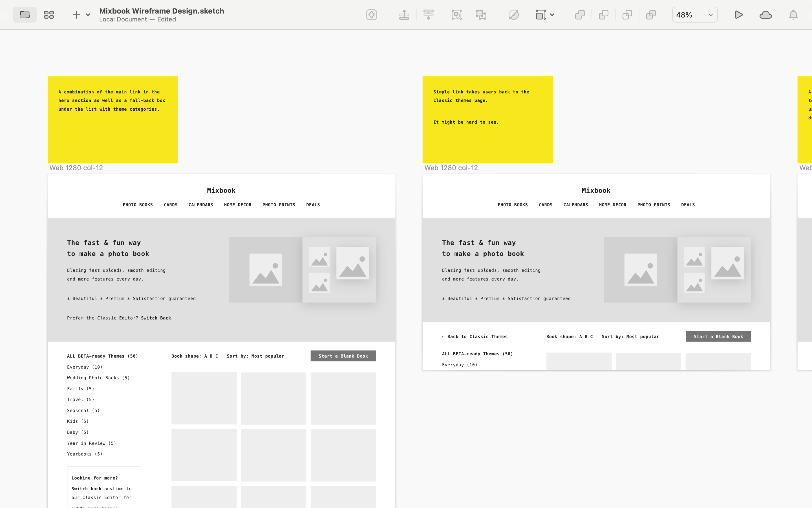This screenshot has height=508, width=812.
Task: Click the Cloud sync icon
Action: pos(766,15)
